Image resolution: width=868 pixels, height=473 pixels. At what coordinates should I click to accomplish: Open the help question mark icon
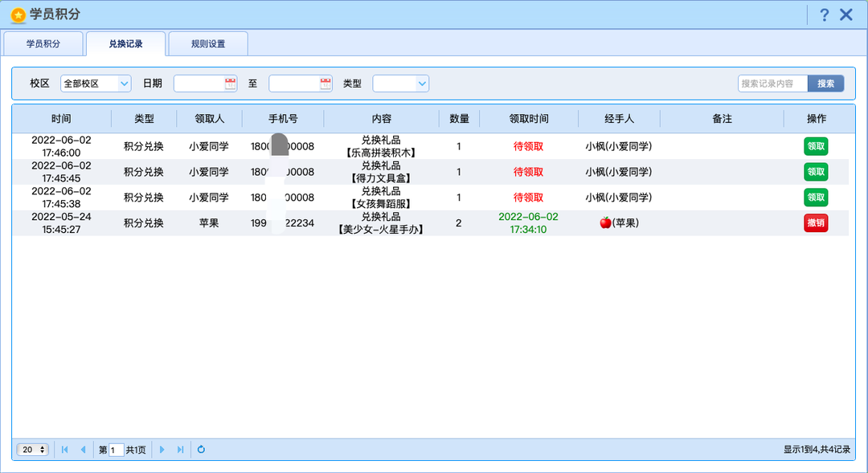(825, 15)
